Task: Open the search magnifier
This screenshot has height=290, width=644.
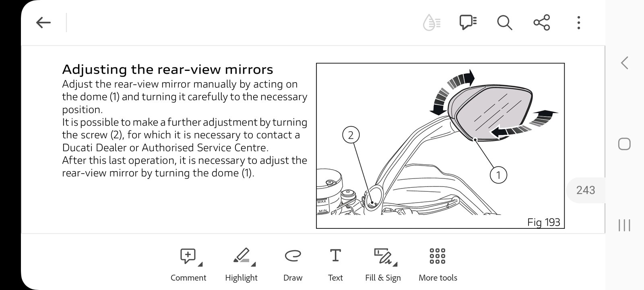Action: point(504,23)
